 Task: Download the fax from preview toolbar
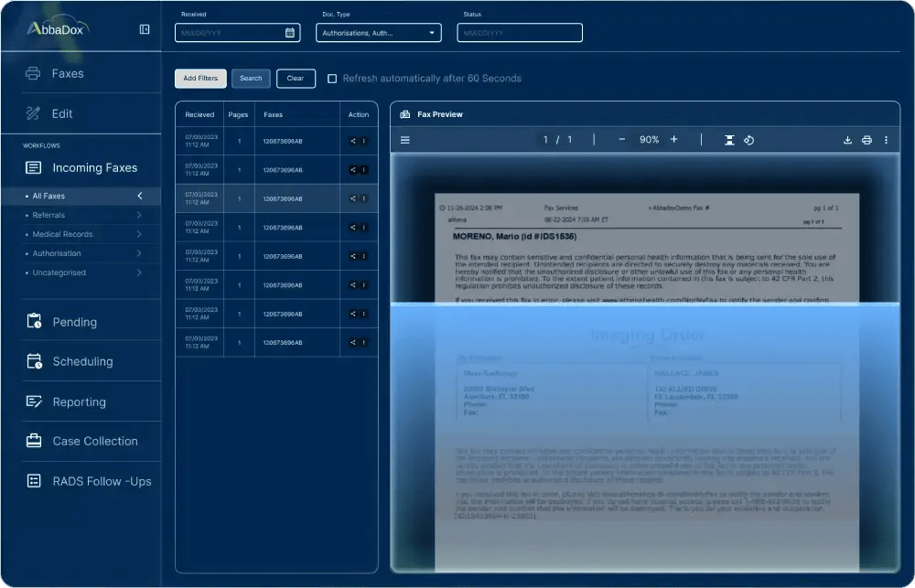click(847, 140)
